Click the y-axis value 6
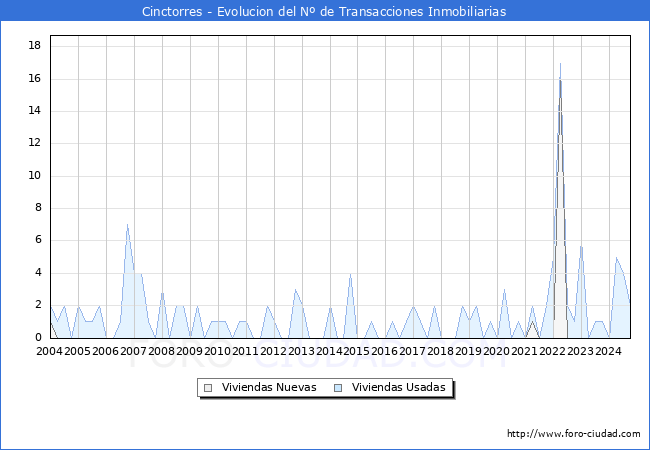This screenshot has width=650, height=450. point(38,240)
